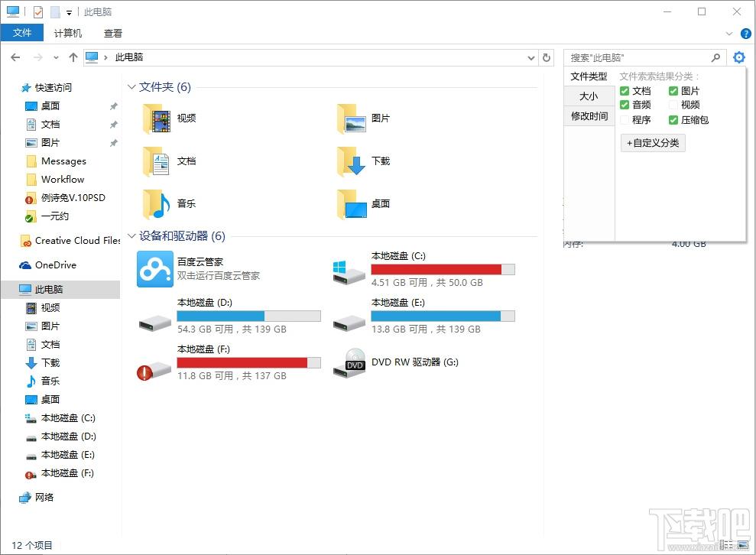Viewport: 756px width, 555px height.
Task: Open the address bar history dropdown
Action: coord(530,58)
